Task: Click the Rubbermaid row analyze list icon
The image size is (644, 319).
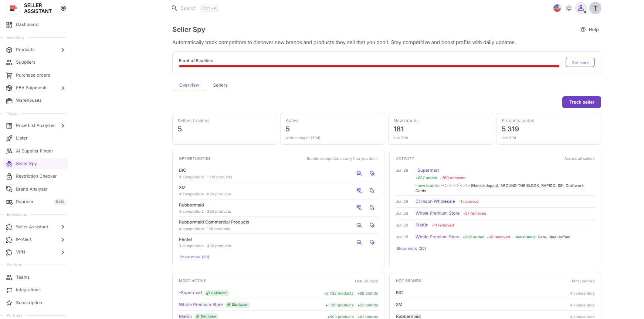Action: pos(359,208)
